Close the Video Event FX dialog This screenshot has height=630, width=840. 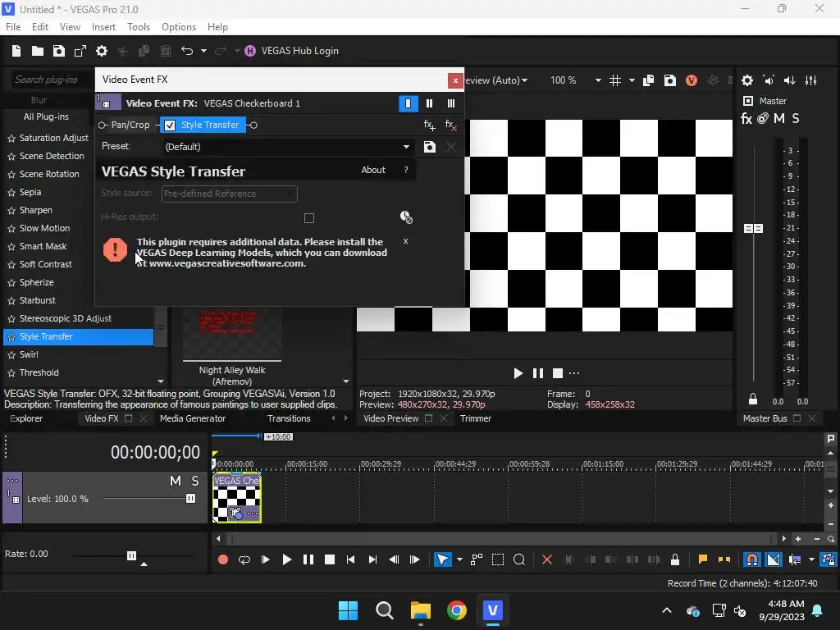click(455, 80)
